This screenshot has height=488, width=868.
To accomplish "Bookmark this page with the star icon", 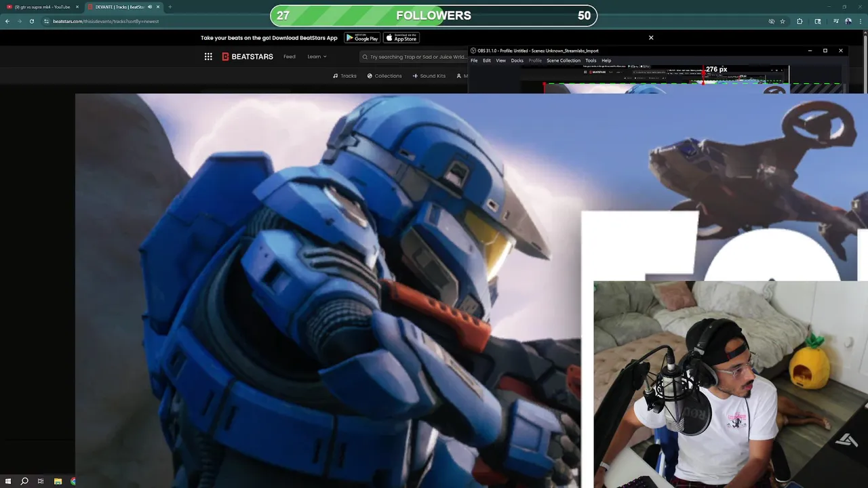I will (783, 21).
